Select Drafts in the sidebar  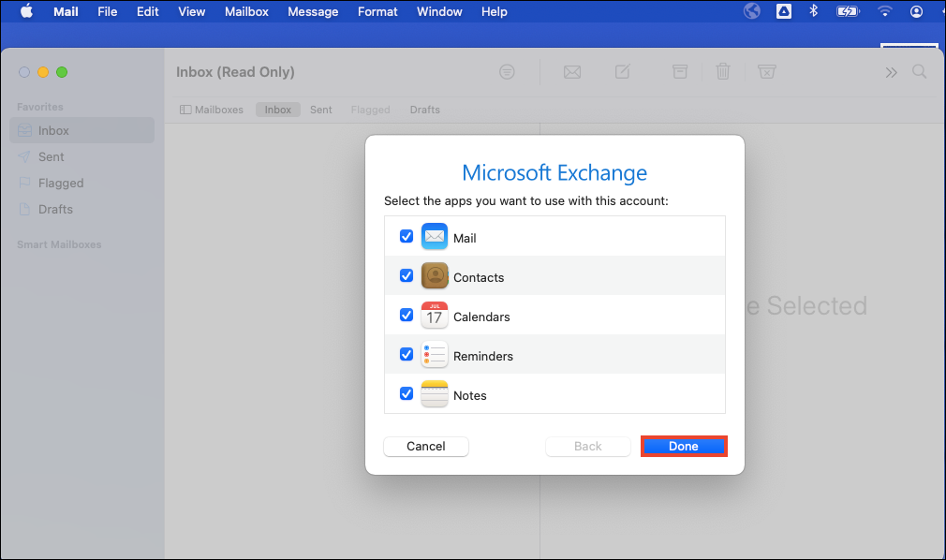55,209
